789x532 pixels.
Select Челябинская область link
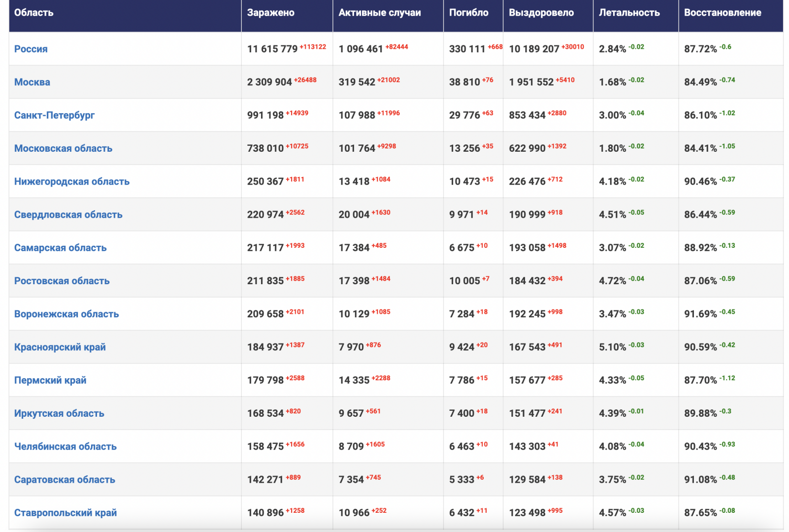(66, 446)
